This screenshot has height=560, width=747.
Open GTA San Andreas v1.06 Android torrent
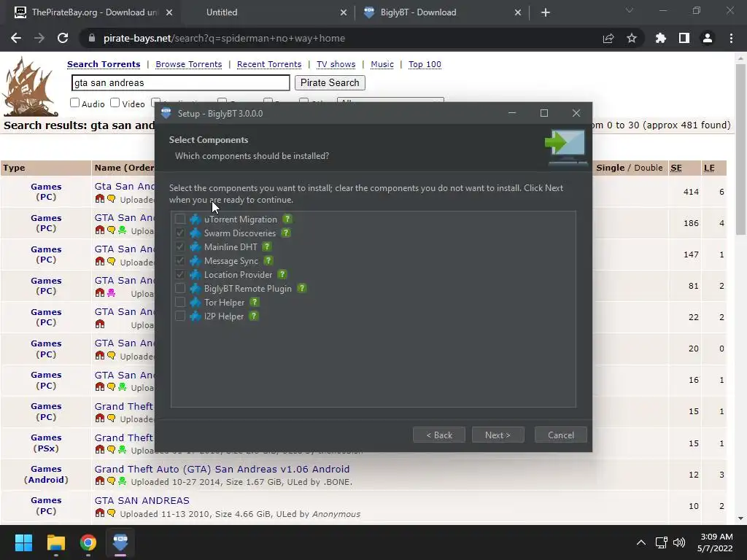tap(222, 469)
